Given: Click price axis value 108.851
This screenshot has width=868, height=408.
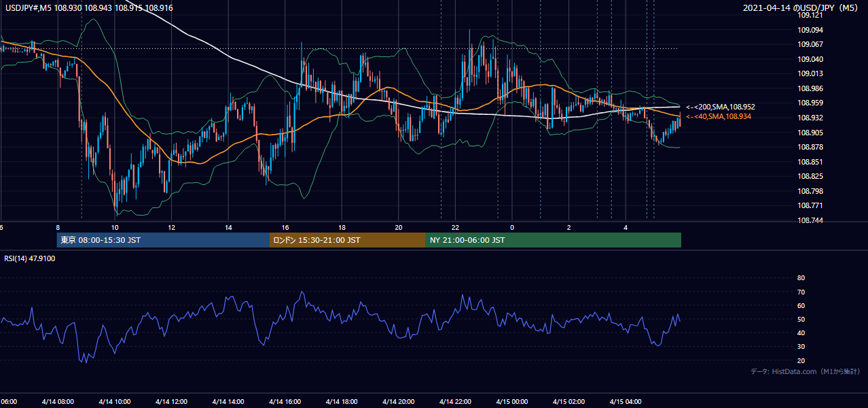Looking at the screenshot, I should coord(810,162).
